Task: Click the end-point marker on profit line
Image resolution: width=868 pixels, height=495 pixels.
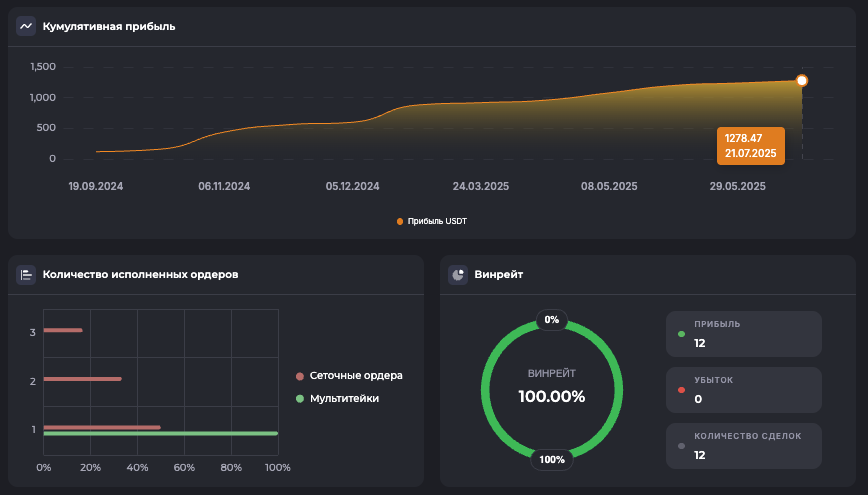Action: point(802,81)
